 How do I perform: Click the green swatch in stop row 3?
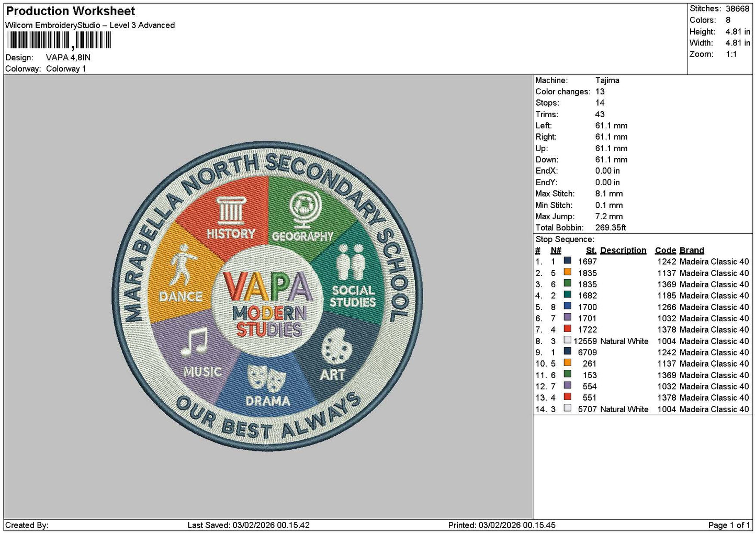pyautogui.click(x=567, y=283)
